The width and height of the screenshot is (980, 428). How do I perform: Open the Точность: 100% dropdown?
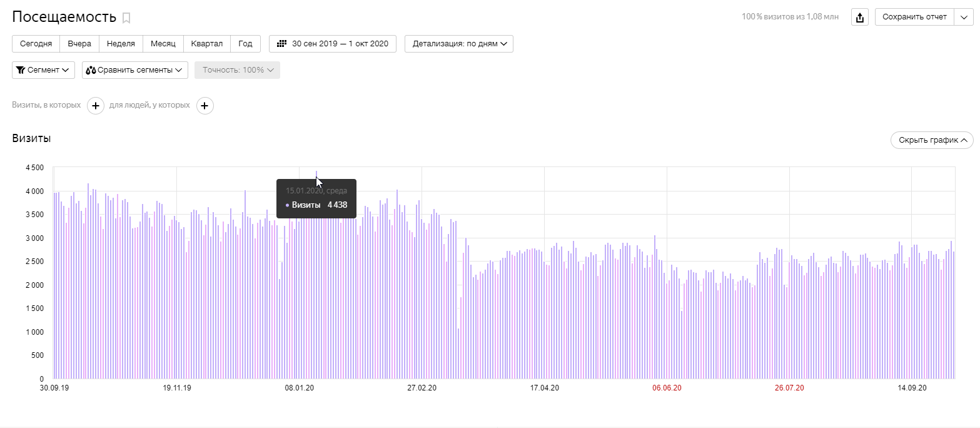[x=237, y=70]
